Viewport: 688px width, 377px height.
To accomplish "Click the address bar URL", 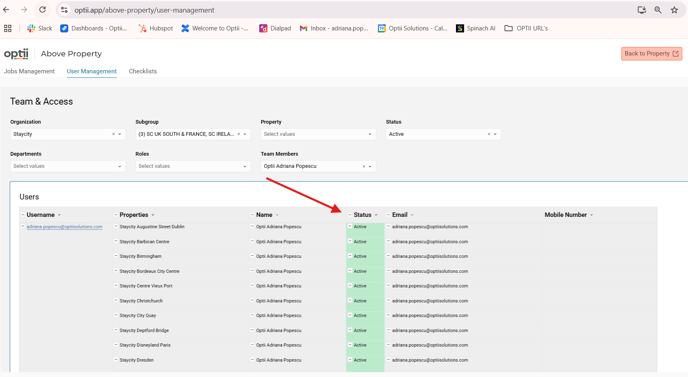I will 144,10.
